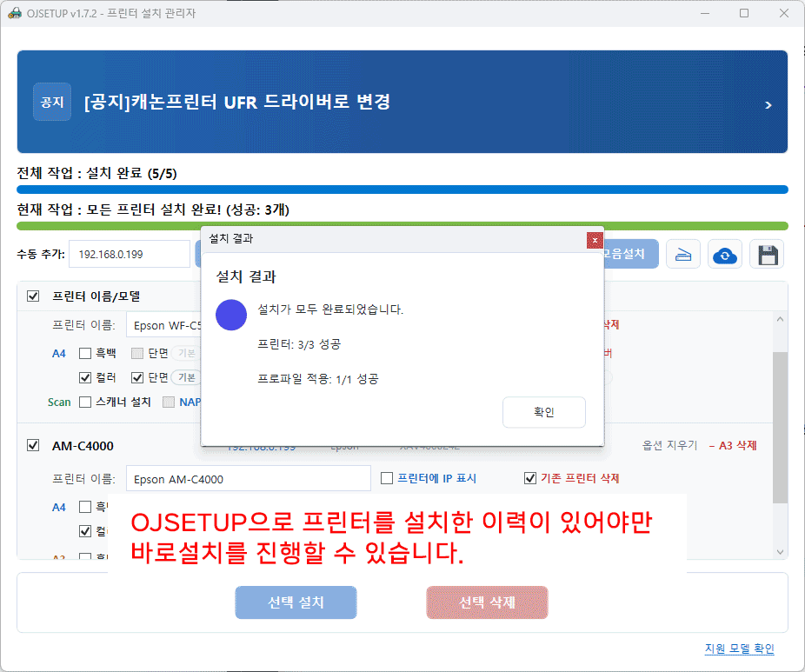
Task: Click the 수동 추가 IP address field
Action: (x=129, y=254)
